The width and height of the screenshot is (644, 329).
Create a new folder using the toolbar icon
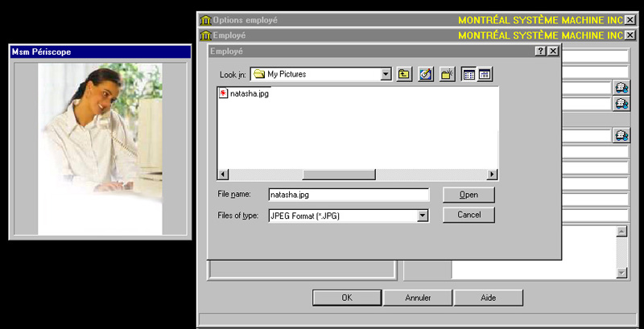448,74
